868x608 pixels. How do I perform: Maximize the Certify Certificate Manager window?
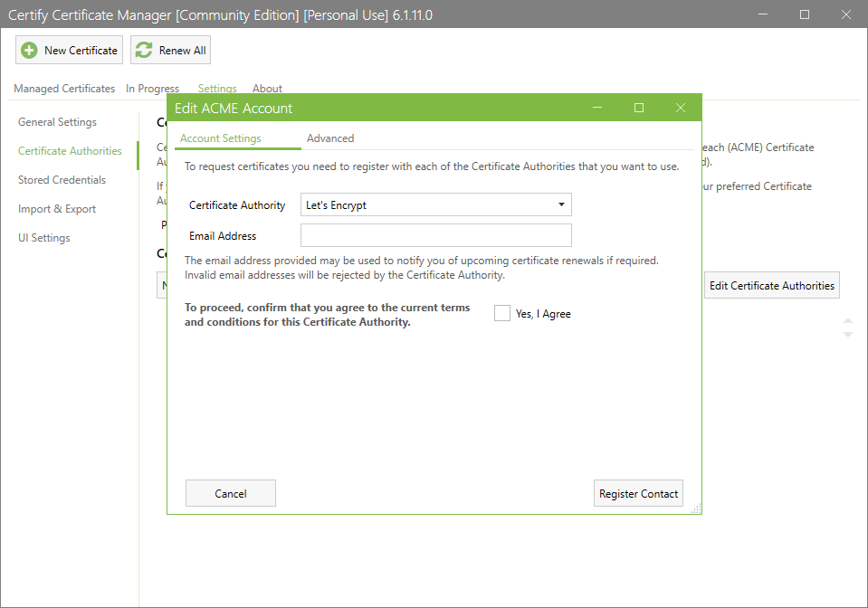click(x=805, y=14)
